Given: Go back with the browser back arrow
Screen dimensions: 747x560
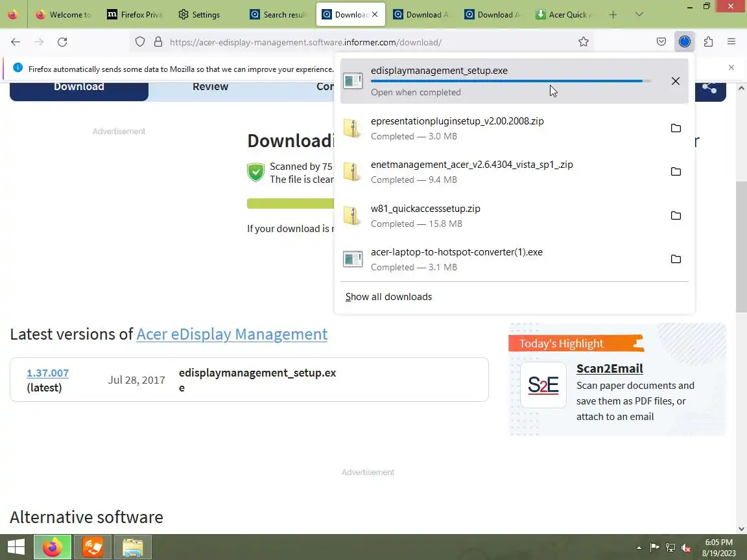Looking at the screenshot, I should [x=16, y=42].
